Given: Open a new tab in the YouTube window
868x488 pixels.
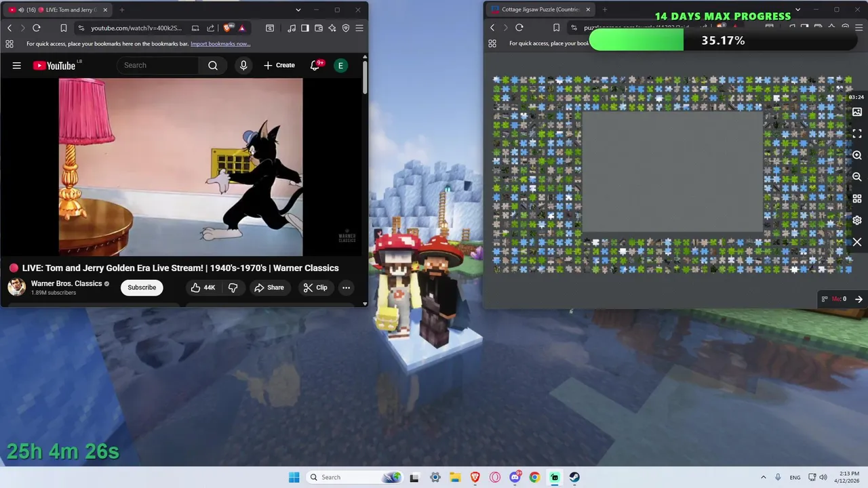Looking at the screenshot, I should (x=122, y=10).
